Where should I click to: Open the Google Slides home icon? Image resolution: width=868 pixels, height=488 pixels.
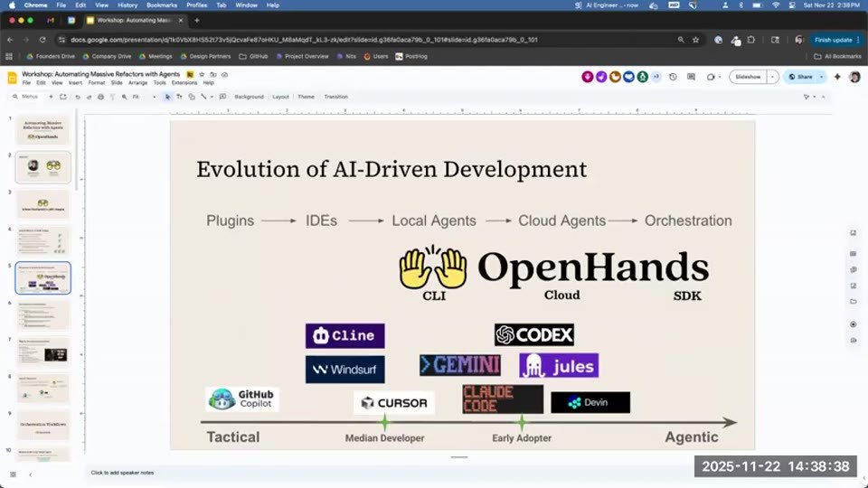[12, 78]
